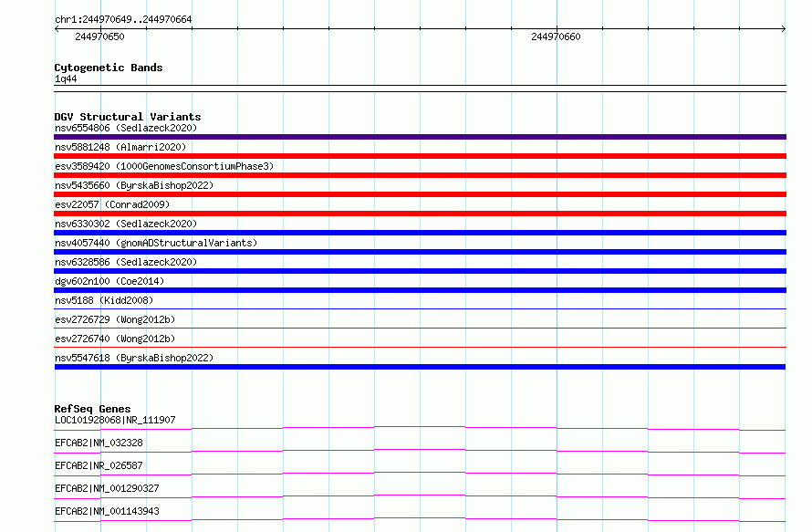
Task: Select the Cytogenetic Bands track title
Action: pos(109,68)
